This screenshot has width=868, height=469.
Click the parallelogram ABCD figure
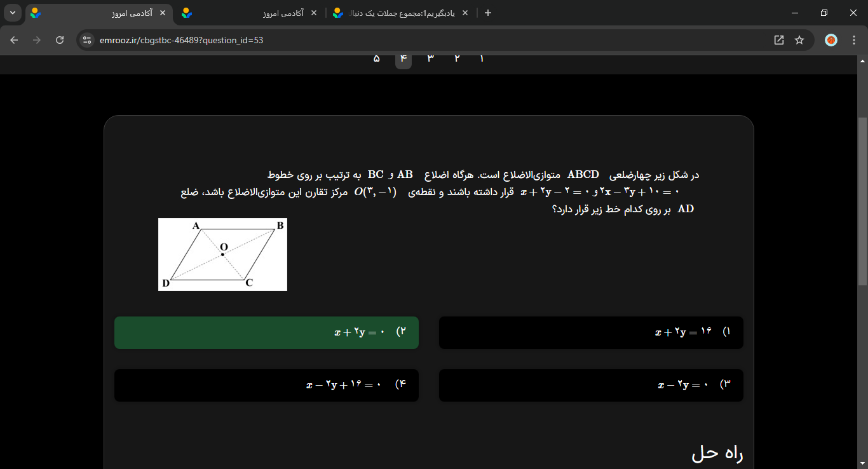click(x=222, y=254)
